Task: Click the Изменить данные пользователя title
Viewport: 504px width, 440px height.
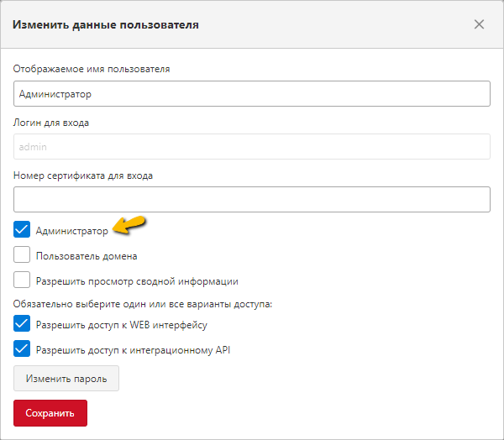Action: tap(106, 24)
